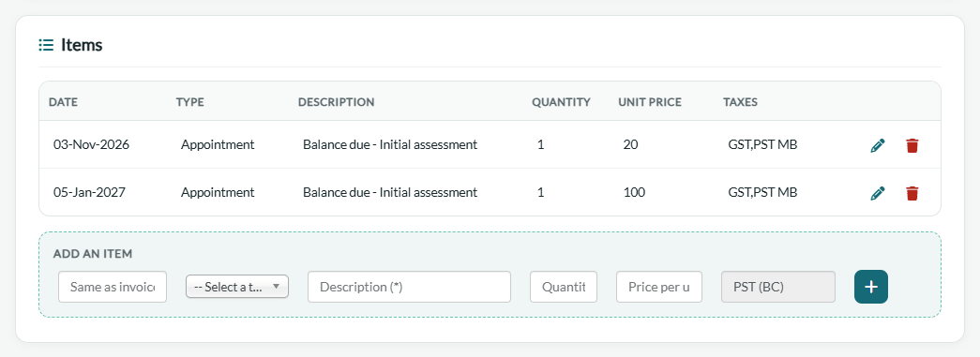Click the plus button to add item
Screen dimensions: 980x357
pyautogui.click(x=871, y=287)
